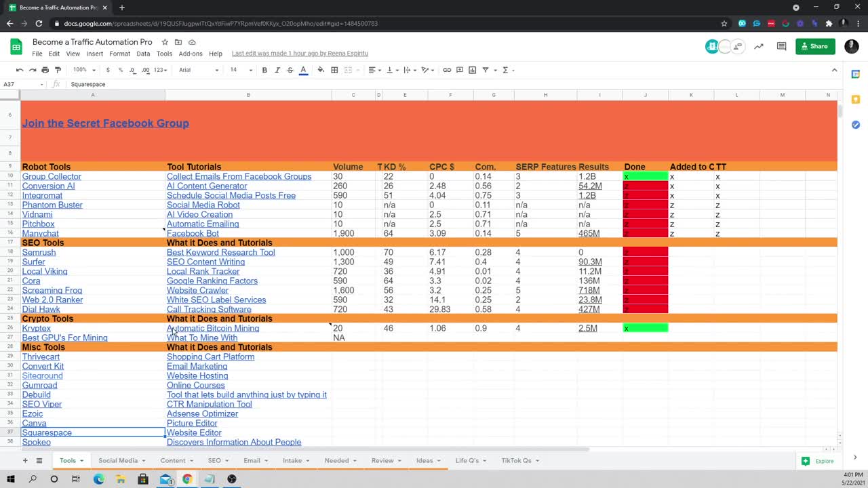Redo action in the Sheets toolbar
Viewport: 868px width, 488px height.
click(x=32, y=70)
